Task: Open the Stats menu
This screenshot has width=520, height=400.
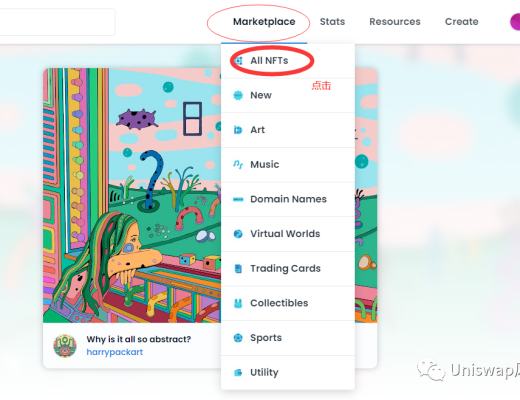Action: (332, 22)
